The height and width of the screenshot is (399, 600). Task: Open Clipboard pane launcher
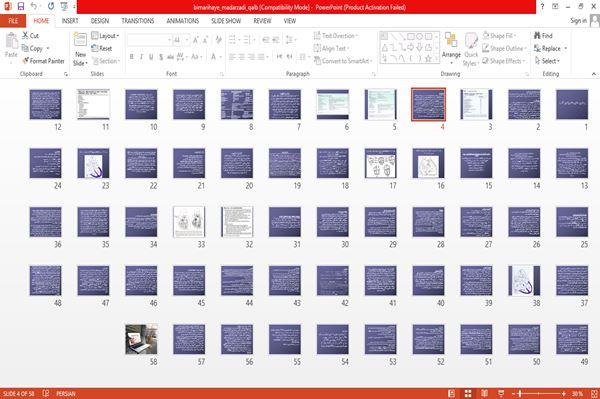[x=66, y=74]
